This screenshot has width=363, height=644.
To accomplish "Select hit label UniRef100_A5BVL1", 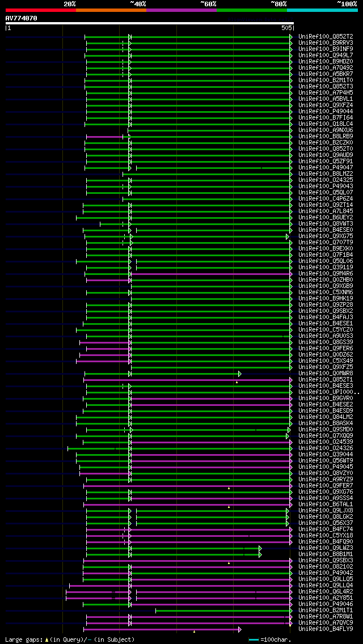I will tap(326, 99).
